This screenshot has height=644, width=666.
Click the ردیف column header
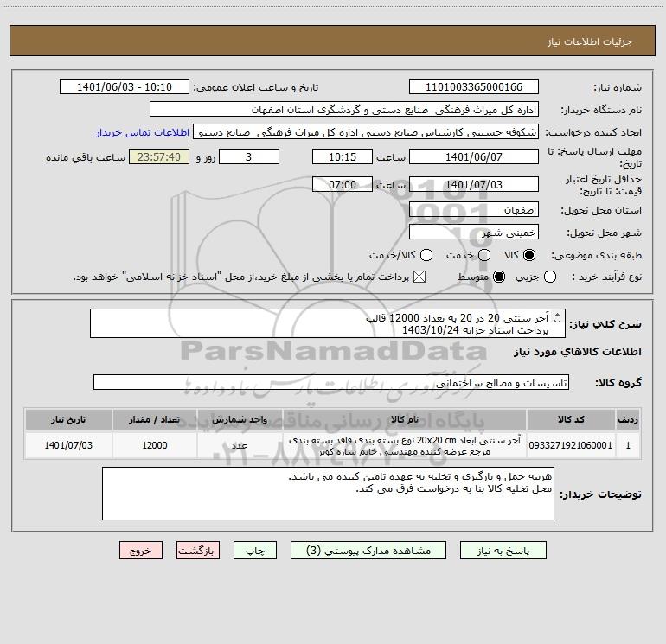click(628, 419)
